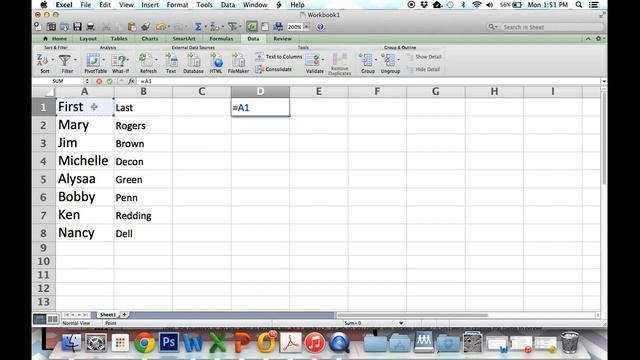Open the Sum status bar dropdown
This screenshot has width=640, height=360.
(401, 323)
